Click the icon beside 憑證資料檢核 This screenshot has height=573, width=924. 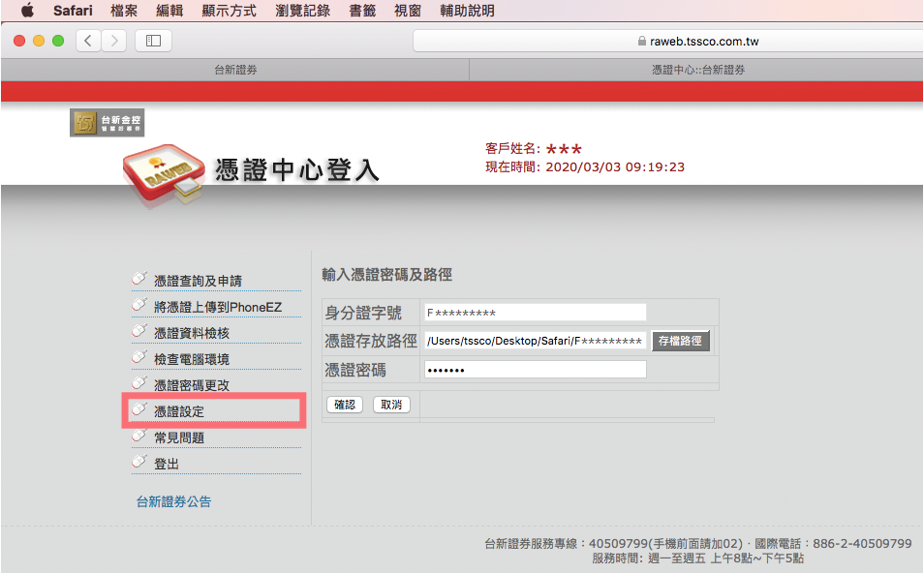139,330
